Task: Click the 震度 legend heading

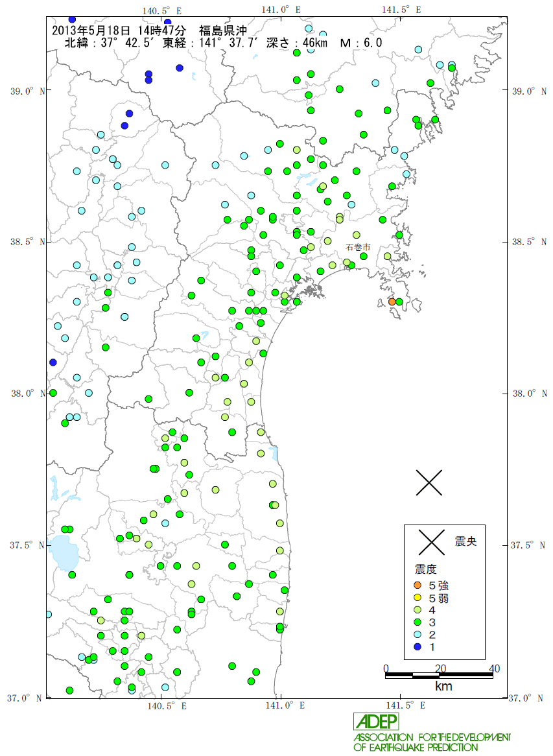Action: click(426, 569)
